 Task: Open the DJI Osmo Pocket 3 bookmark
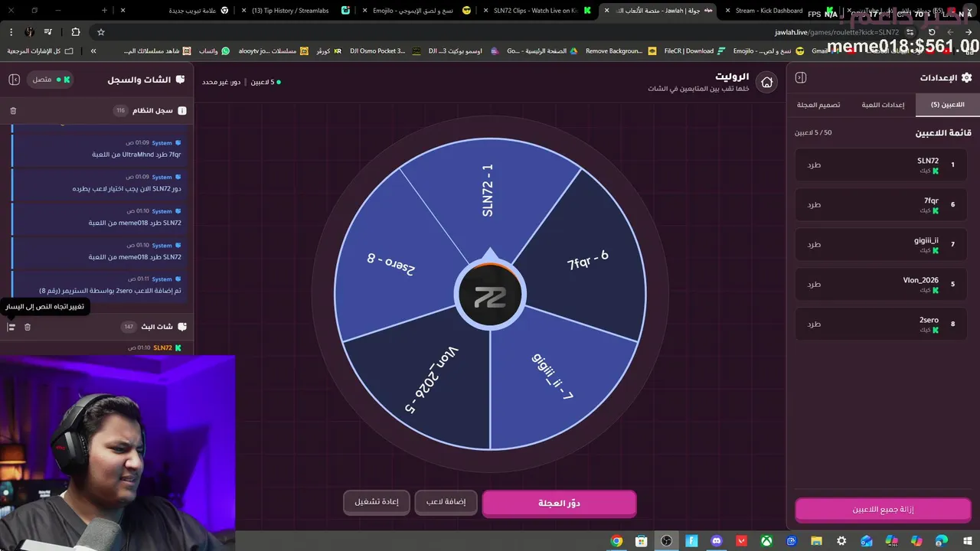(385, 51)
